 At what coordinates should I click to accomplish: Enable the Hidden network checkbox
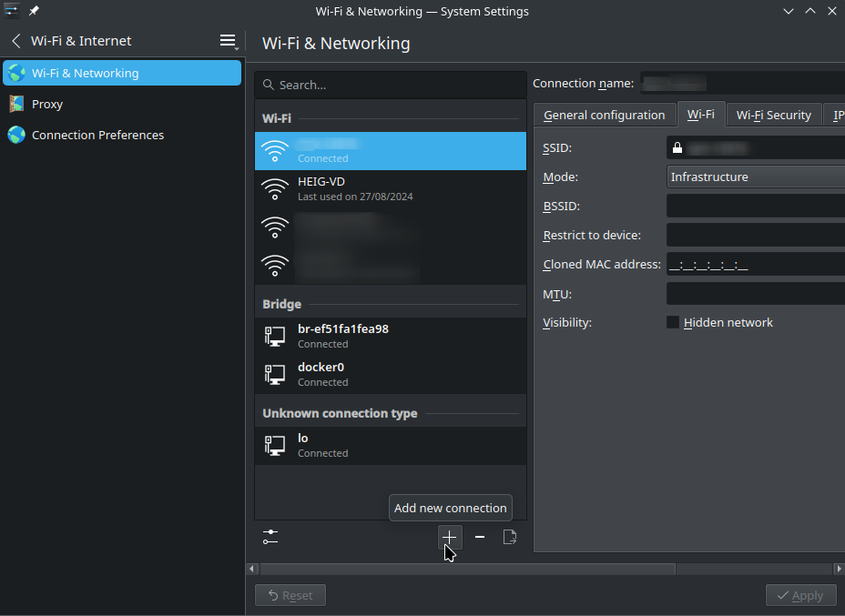tap(673, 322)
